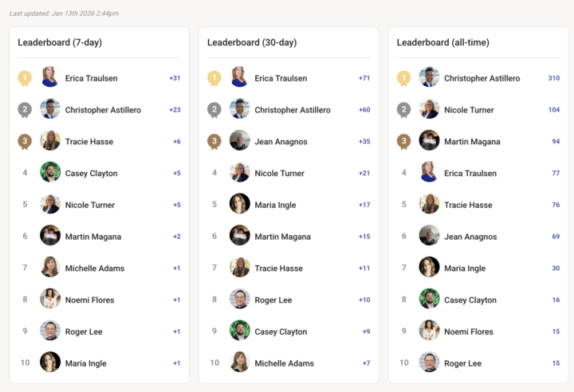574x392 pixels.
Task: Click silver rank 2 medal in 7-day leaderboard
Action: (x=25, y=110)
